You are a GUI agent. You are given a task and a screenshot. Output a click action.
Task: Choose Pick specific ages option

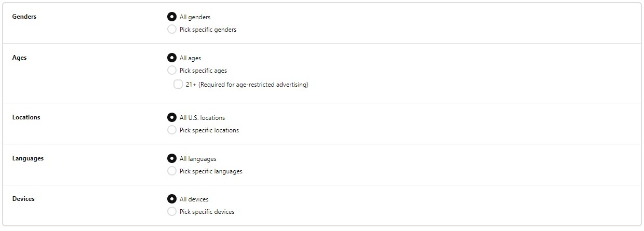(x=172, y=70)
